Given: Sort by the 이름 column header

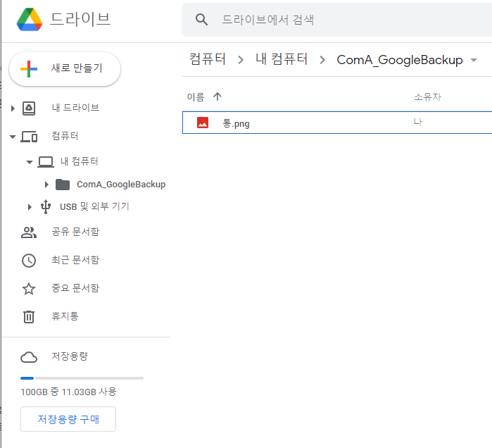Looking at the screenshot, I should coord(195,97).
